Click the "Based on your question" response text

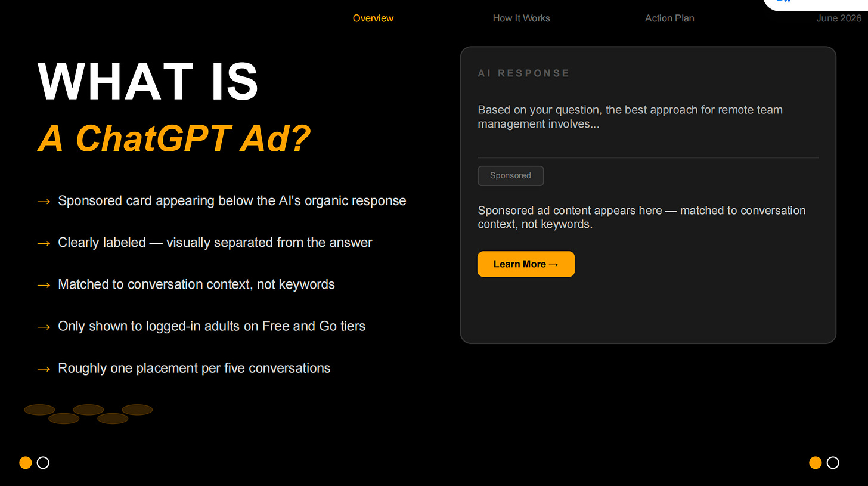(630, 117)
